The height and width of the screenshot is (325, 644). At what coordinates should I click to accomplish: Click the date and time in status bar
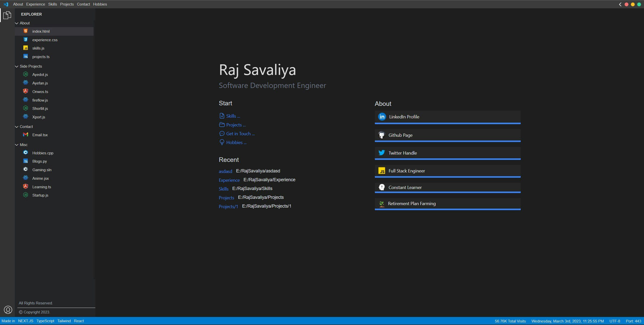(568, 321)
